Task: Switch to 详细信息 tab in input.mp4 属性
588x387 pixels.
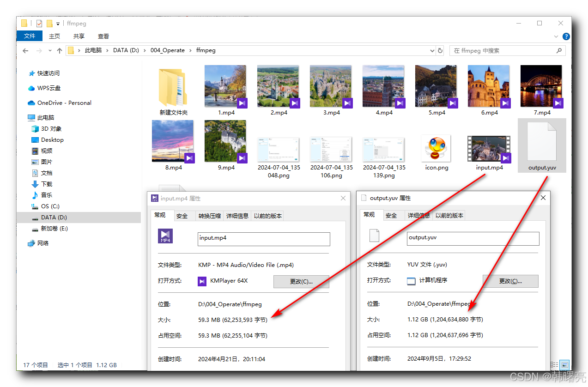Action: pos(237,216)
